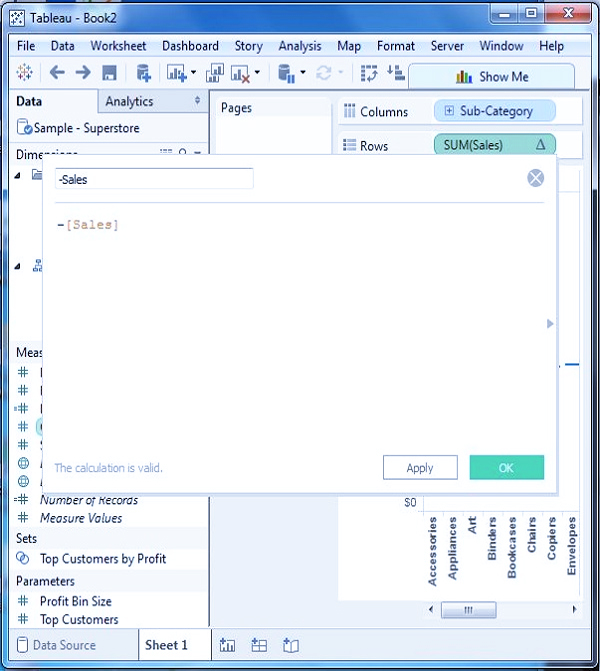600x671 pixels.
Task: Click the Dimensions search magnifier icon
Action: [183, 152]
